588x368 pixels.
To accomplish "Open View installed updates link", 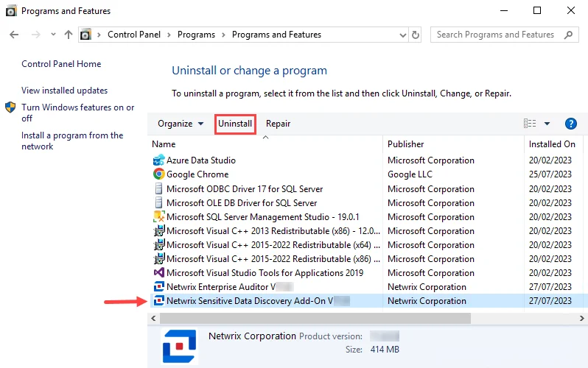I will coord(65,91).
